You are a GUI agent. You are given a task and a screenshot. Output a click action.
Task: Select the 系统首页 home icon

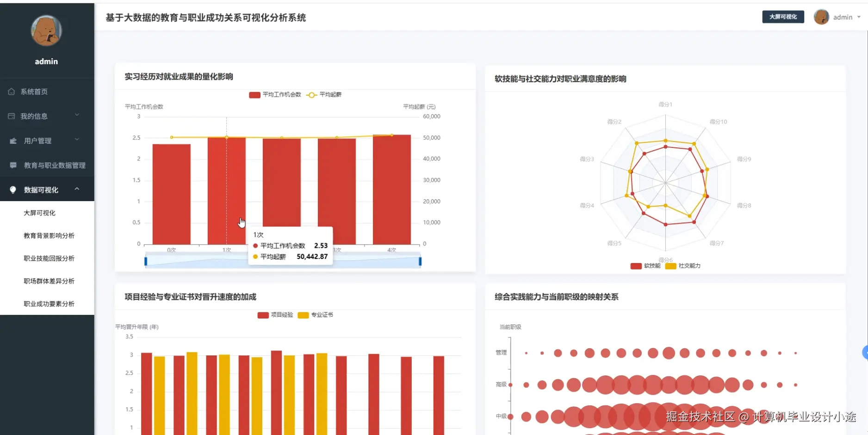[12, 92]
